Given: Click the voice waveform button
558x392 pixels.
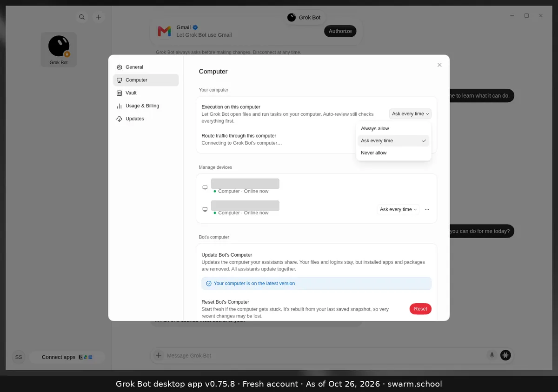Looking at the screenshot, I should pos(505,355).
